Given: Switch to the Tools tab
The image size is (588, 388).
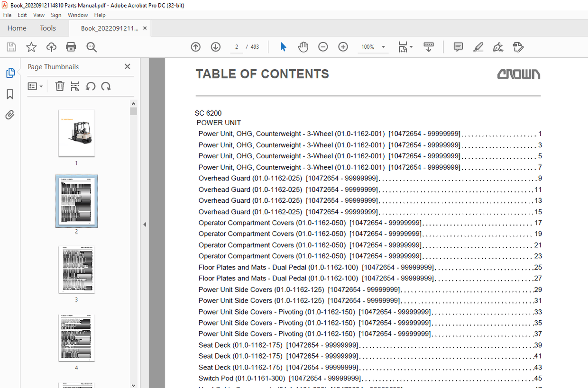Looking at the screenshot, I should click(48, 28).
